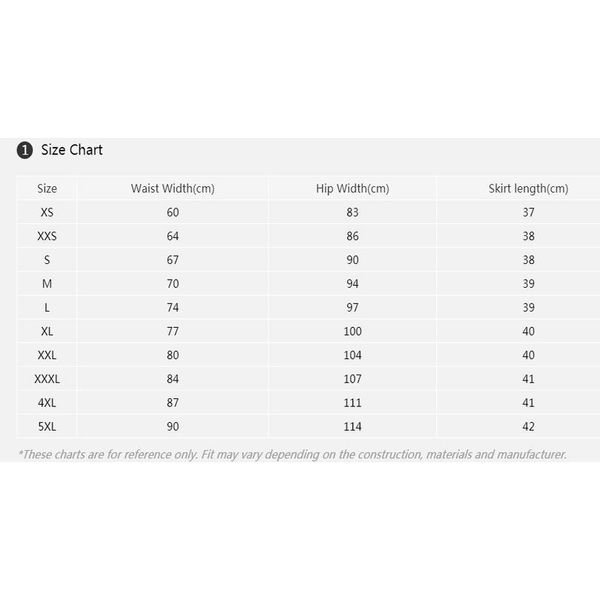The width and height of the screenshot is (600, 600).
Task: Click the Size Chart heading
Action: [72, 150]
